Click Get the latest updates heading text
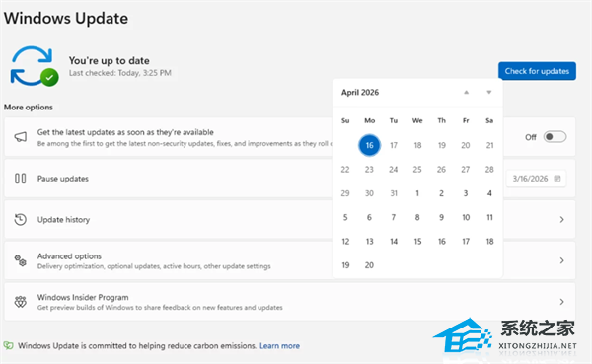The height and width of the screenshot is (364, 592). (x=125, y=132)
